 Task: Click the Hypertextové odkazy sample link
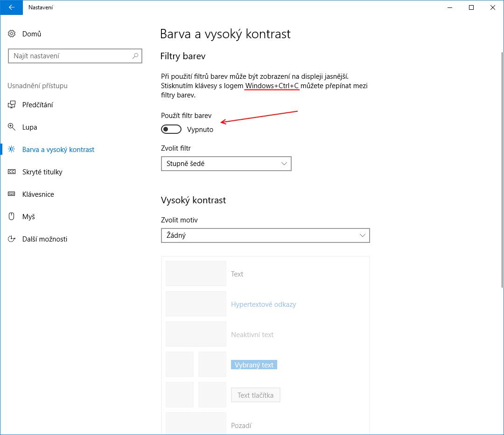263,304
